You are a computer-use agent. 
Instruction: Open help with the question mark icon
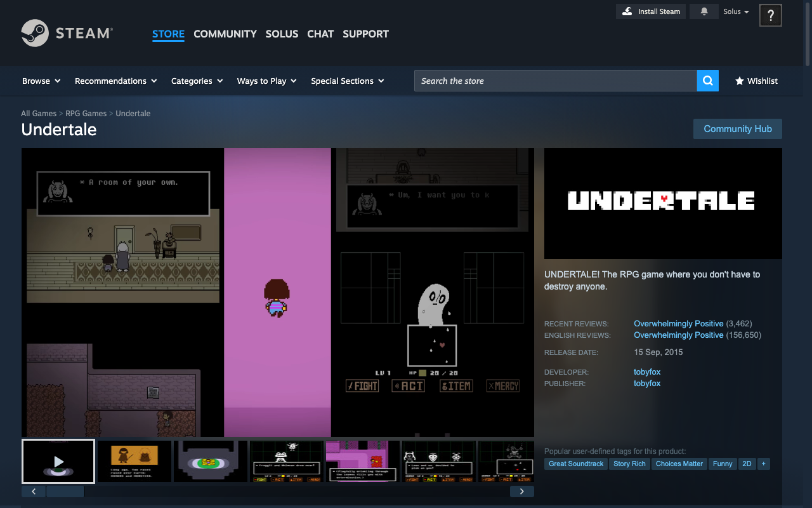[x=770, y=15]
